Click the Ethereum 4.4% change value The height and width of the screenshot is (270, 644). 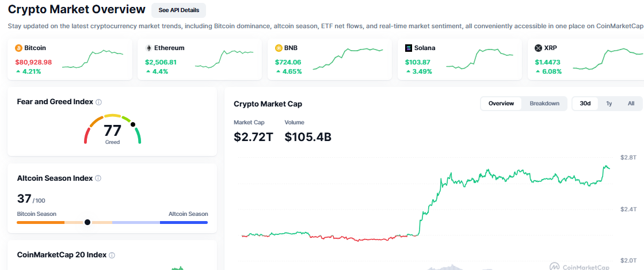pos(160,71)
